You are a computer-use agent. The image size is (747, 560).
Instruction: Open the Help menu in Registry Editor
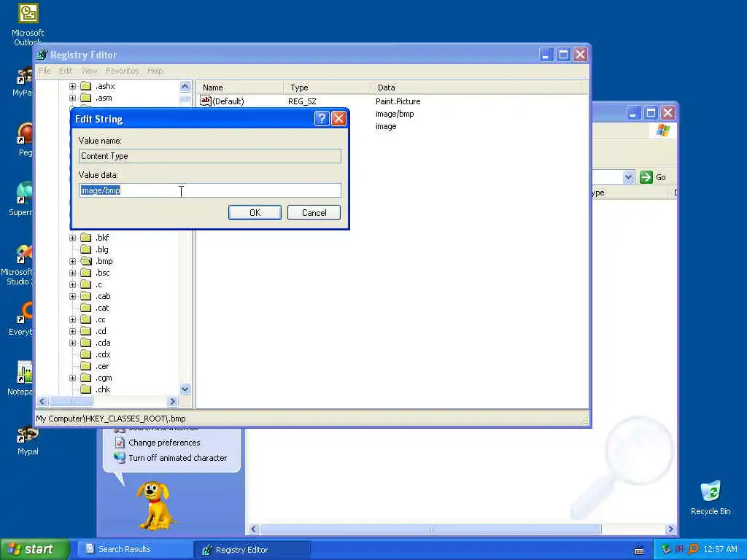tap(155, 71)
